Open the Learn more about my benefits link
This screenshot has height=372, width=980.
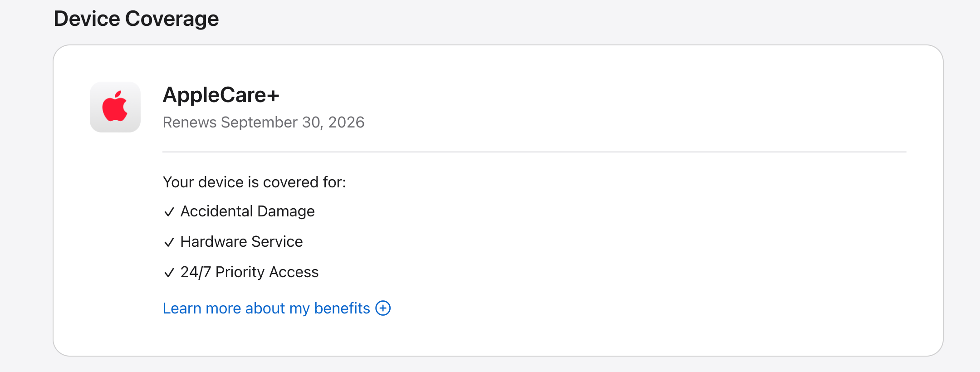point(277,308)
